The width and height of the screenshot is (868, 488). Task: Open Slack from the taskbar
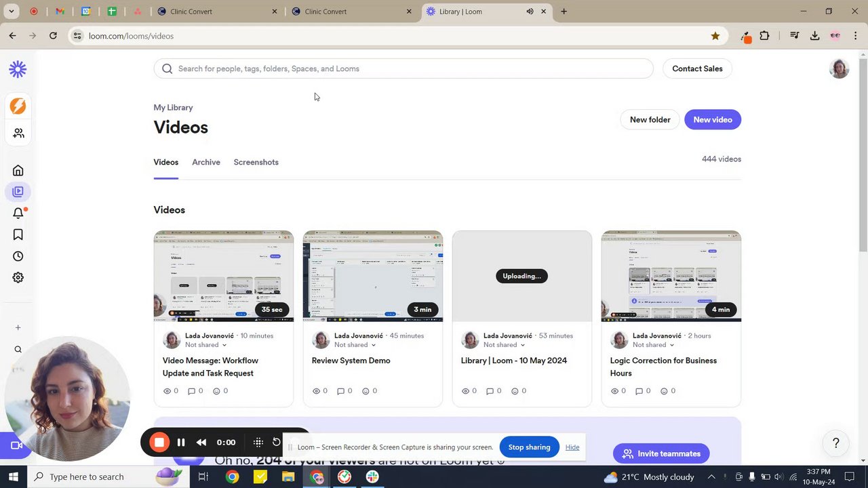[372, 476]
